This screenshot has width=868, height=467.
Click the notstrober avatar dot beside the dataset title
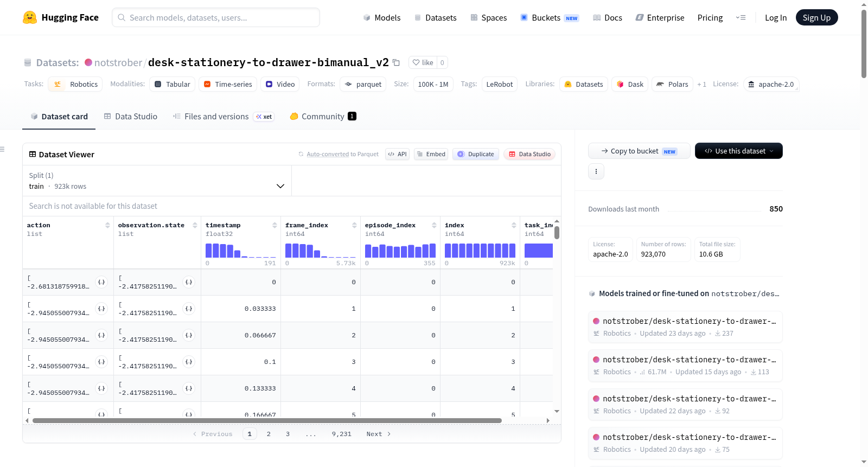[x=88, y=62]
